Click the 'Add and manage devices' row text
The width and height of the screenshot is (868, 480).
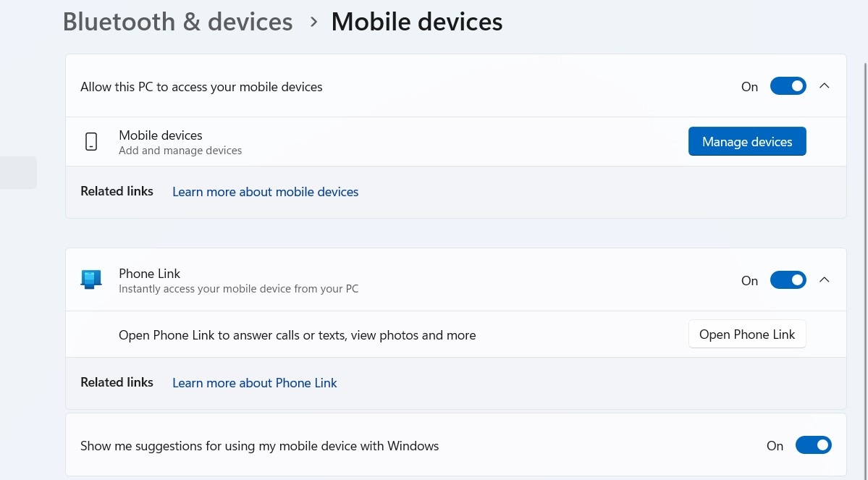click(x=180, y=151)
